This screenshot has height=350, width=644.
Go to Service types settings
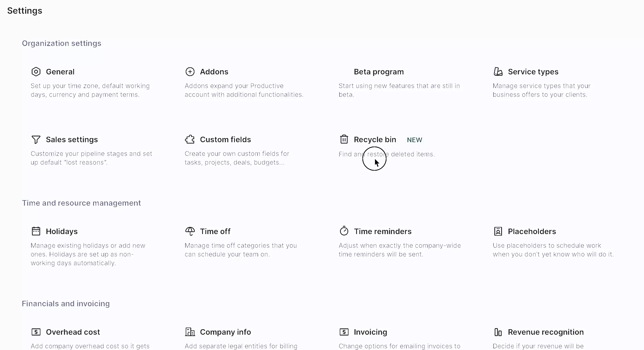click(533, 72)
